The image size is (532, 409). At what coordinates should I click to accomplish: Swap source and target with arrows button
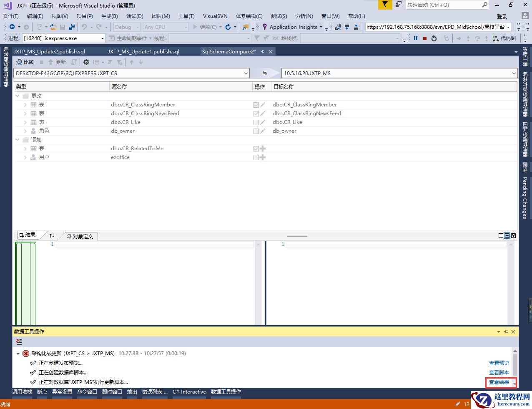[x=264, y=73]
